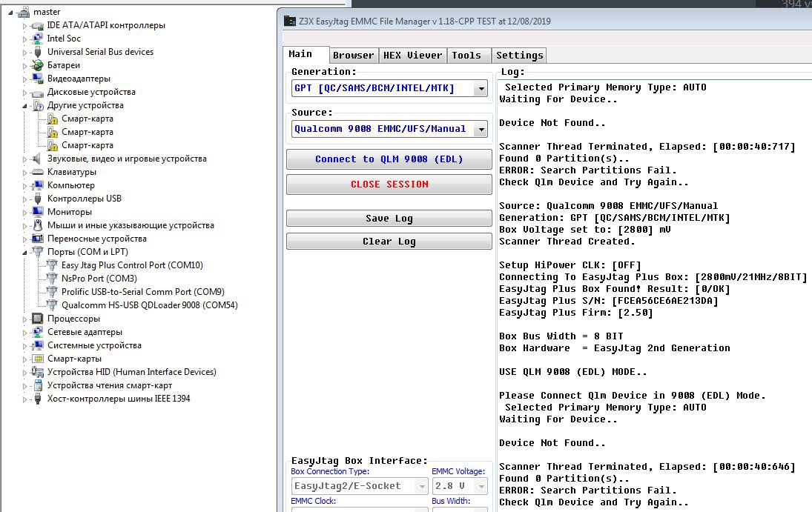This screenshot has width=812, height=512.
Task: Click the Звуковые, видео и игровые устройства speaker icon
Action: tap(36, 159)
